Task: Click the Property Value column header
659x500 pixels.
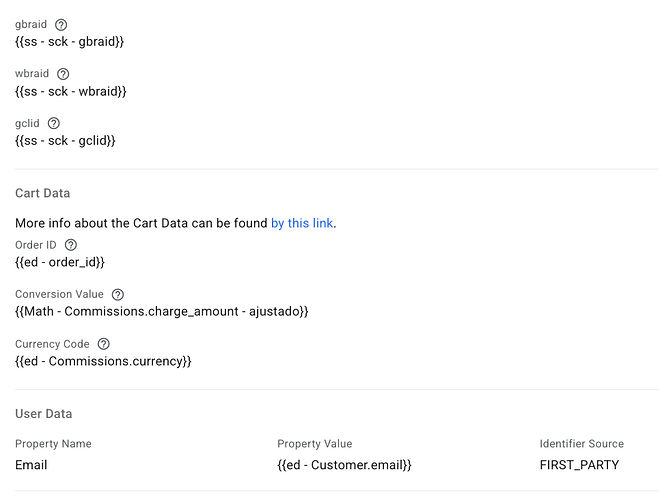Action: pyautogui.click(x=314, y=444)
